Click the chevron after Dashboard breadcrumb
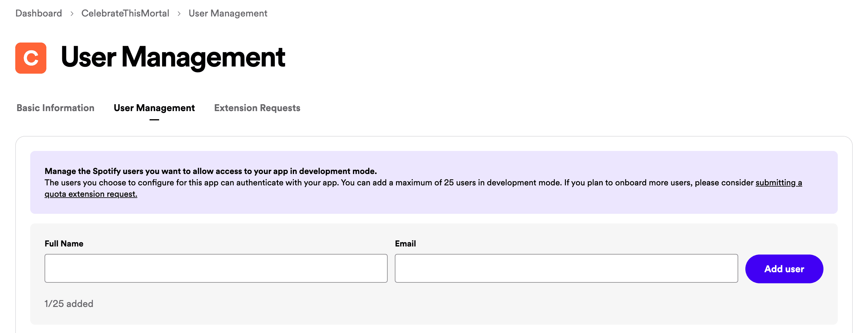Screen dimensions: 868x333 click(x=72, y=13)
